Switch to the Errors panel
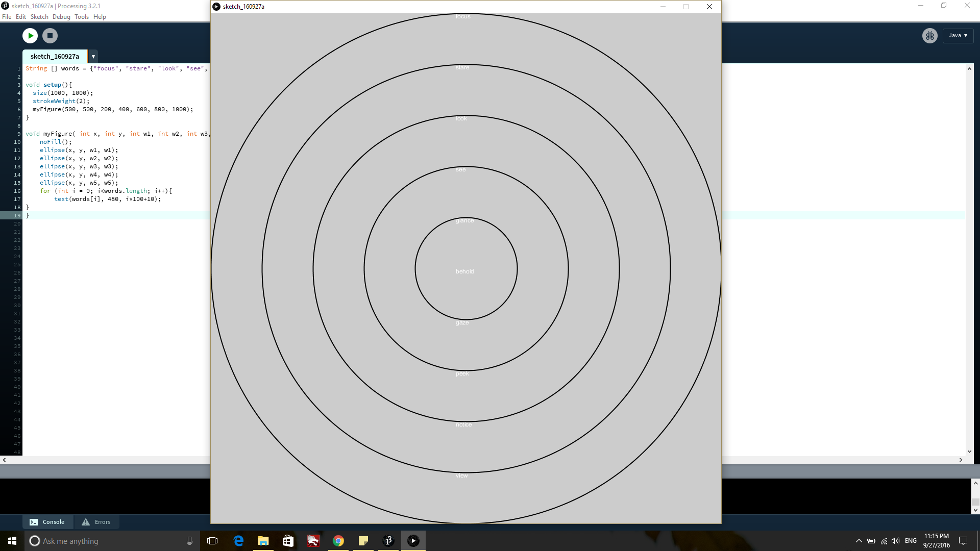This screenshot has width=980, height=551. 96,522
